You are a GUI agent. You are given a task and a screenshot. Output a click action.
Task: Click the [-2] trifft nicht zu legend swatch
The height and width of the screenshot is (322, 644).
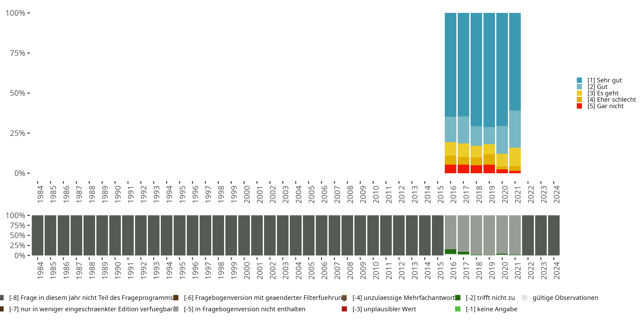458,298
